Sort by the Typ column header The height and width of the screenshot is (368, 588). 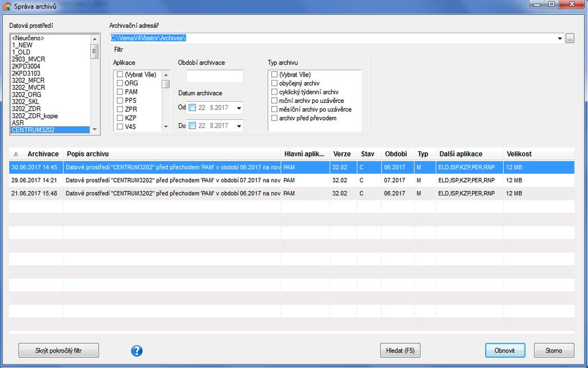click(x=425, y=154)
